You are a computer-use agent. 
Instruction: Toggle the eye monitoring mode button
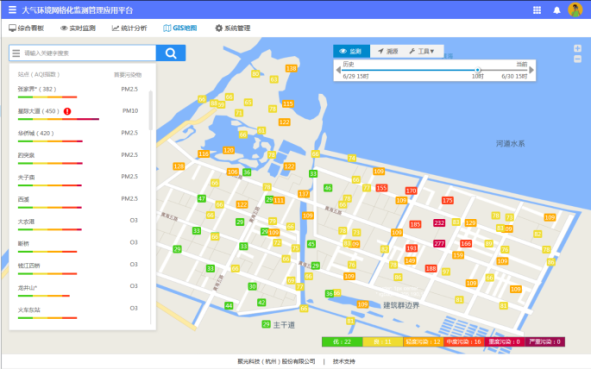point(351,51)
